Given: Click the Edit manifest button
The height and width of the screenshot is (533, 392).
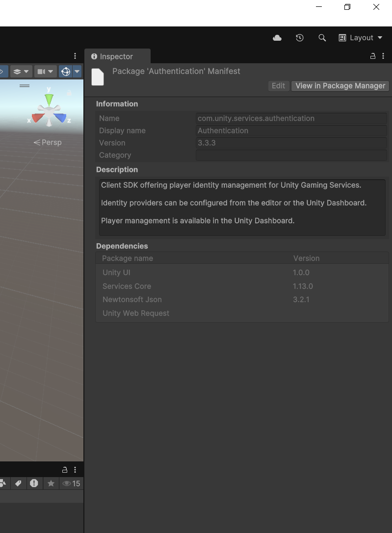Looking at the screenshot, I should (x=279, y=86).
